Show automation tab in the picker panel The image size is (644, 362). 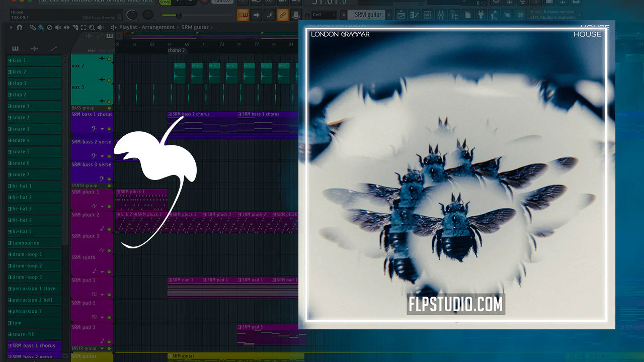[x=53, y=49]
